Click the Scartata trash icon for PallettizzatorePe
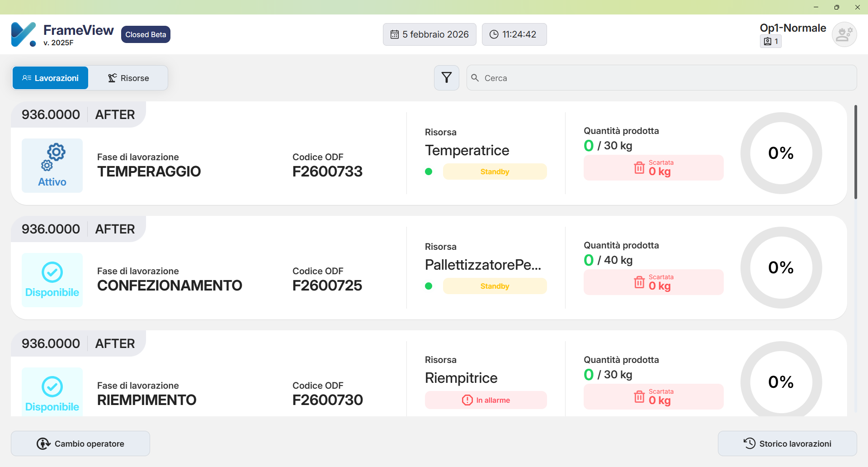The width and height of the screenshot is (868, 467). [x=639, y=282]
